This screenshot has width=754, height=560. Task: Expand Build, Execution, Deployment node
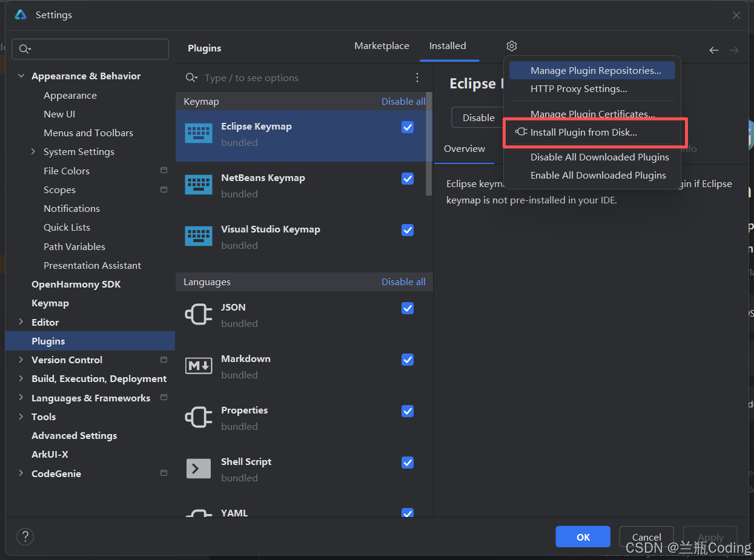pyautogui.click(x=21, y=378)
